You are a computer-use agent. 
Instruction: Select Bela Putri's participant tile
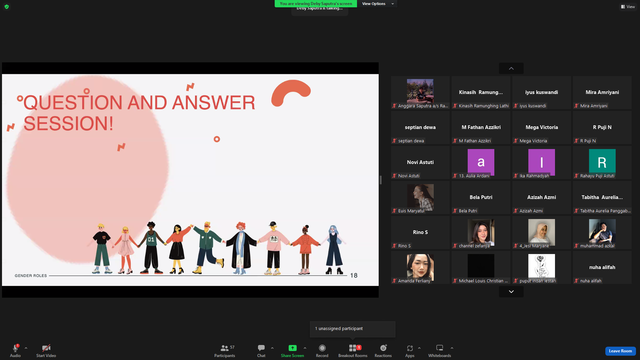[x=481, y=198]
